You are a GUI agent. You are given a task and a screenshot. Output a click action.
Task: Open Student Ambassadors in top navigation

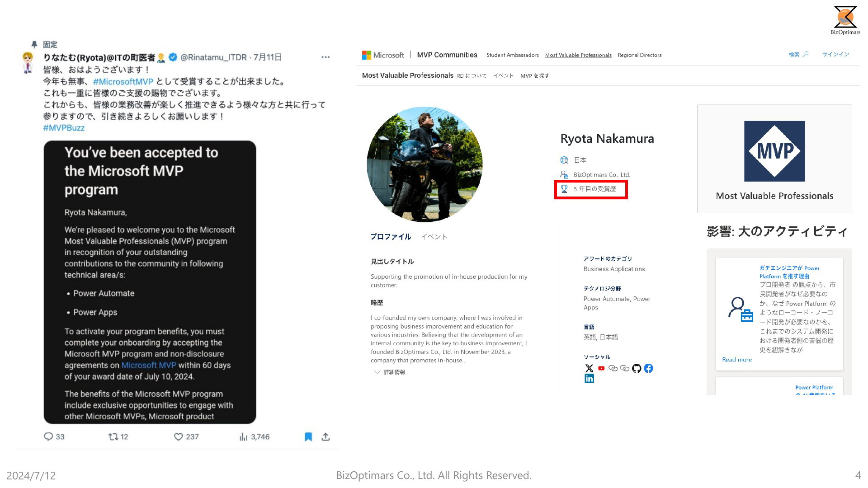pos(513,55)
